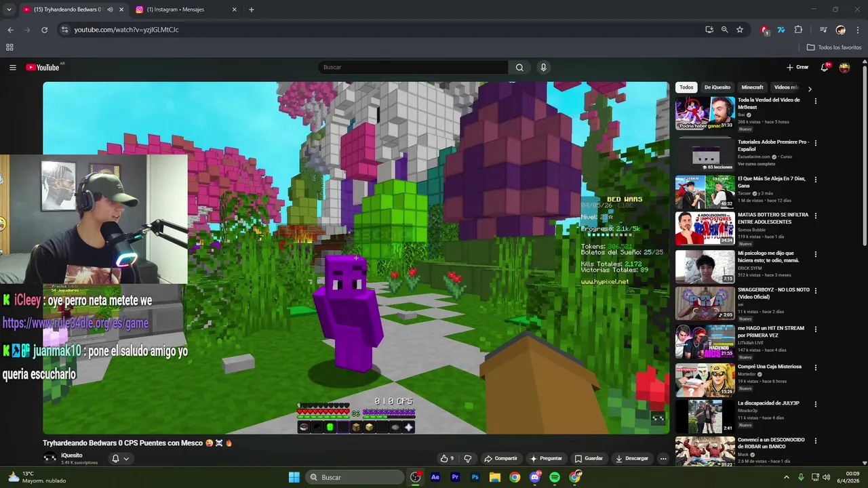Viewport: 868px width, 488px height.
Task: Click the Preguntar button
Action: tap(546, 458)
